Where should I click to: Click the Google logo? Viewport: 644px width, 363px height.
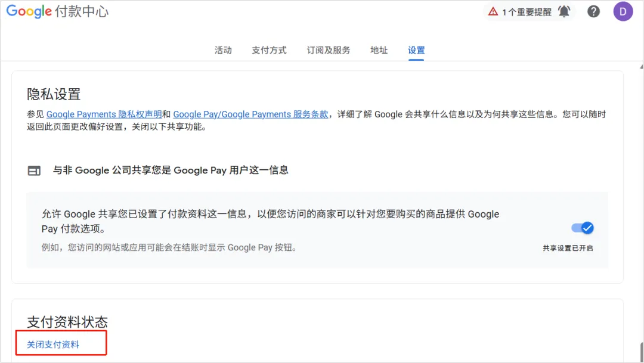29,11
